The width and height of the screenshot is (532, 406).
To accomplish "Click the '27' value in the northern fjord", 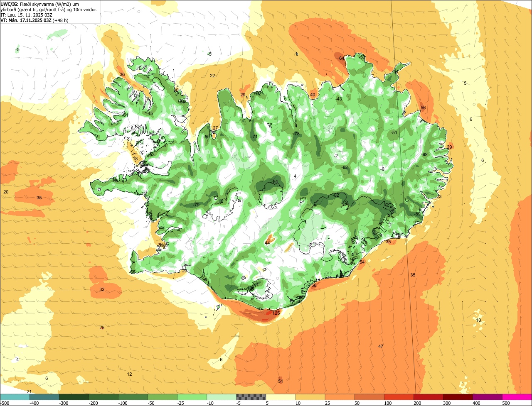I will click(215, 128).
